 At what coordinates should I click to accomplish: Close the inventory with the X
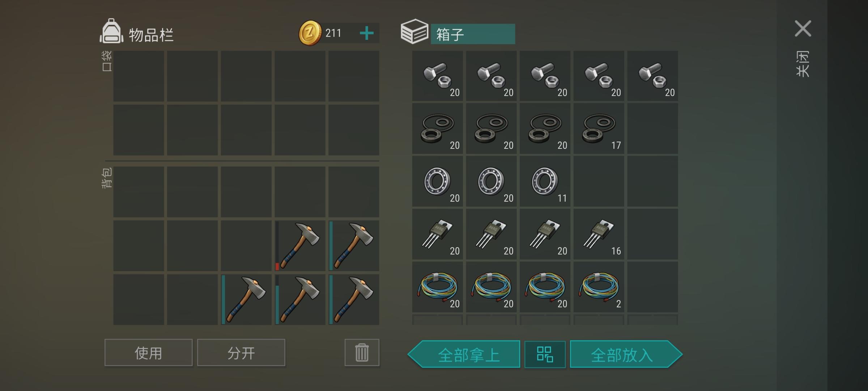click(803, 29)
